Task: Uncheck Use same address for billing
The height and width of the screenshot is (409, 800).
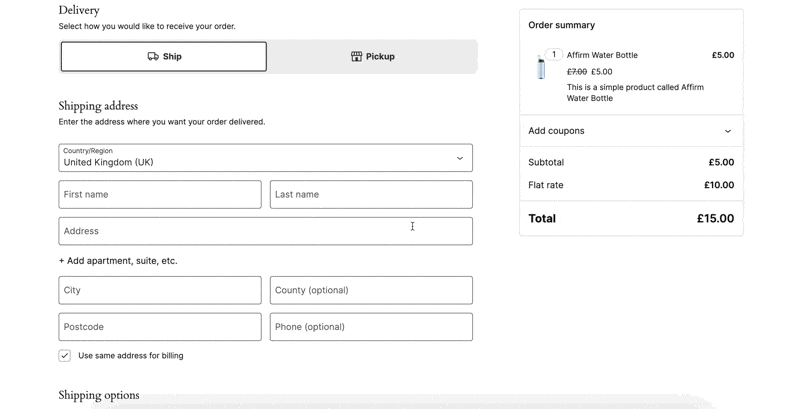Action: click(65, 355)
